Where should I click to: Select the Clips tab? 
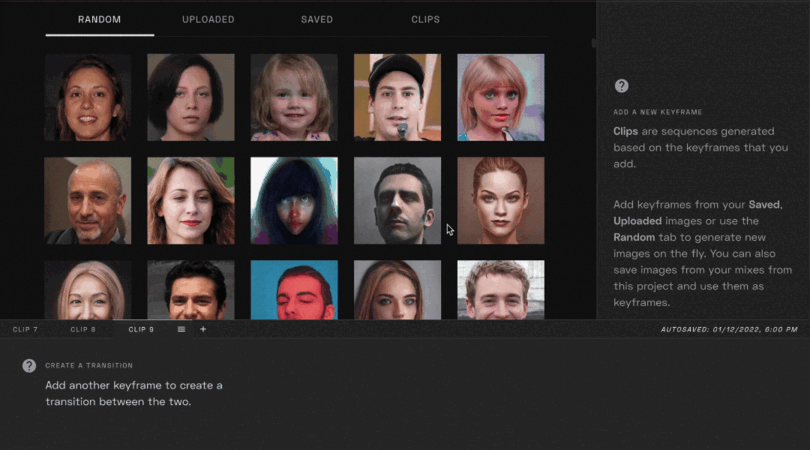point(425,19)
